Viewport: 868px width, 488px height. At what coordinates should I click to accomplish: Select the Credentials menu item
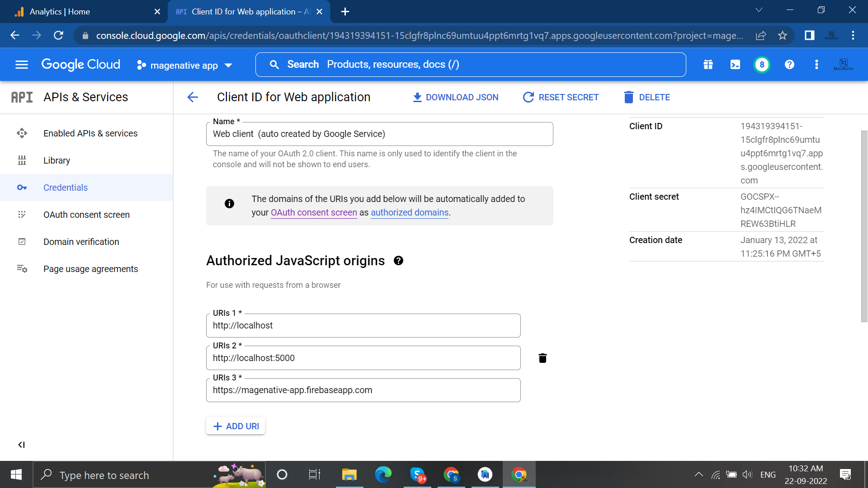[65, 187]
